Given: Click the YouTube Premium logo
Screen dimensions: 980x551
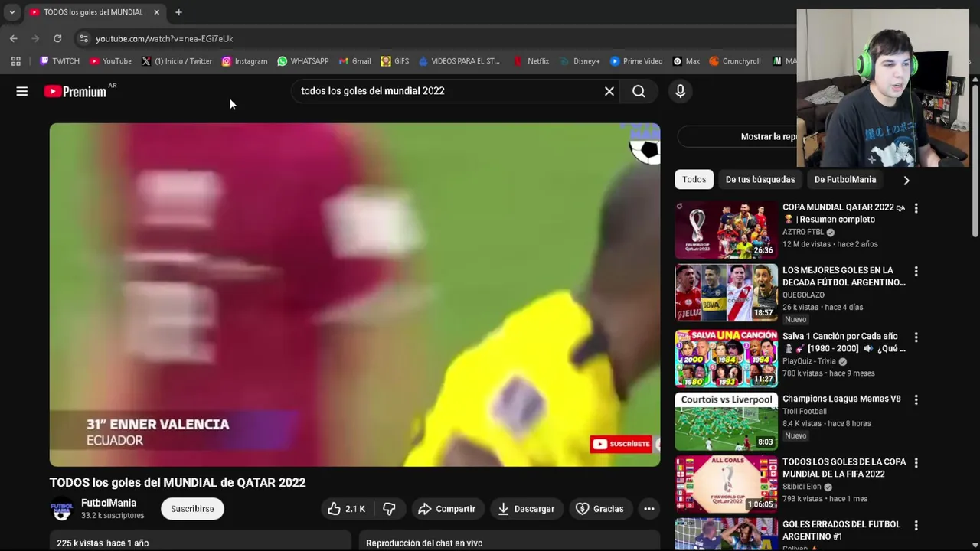Looking at the screenshot, I should pos(75,91).
